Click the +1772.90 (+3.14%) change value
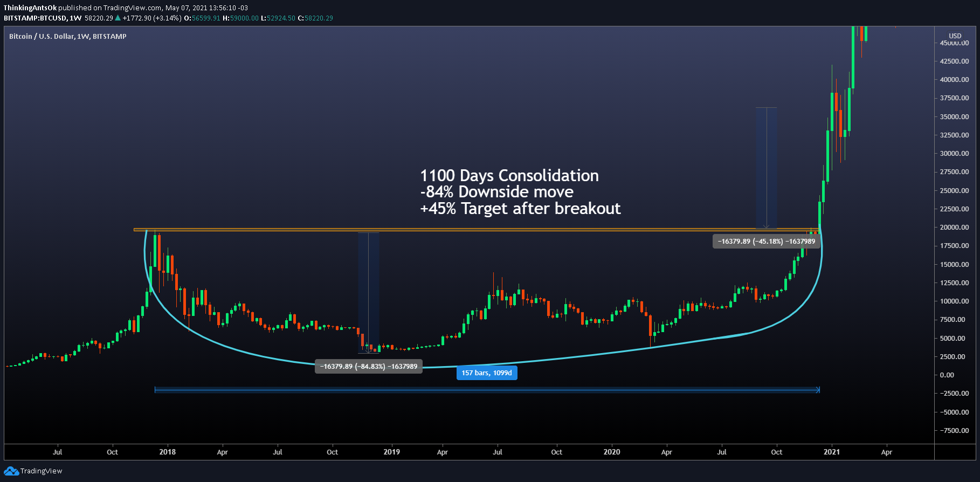This screenshot has height=482, width=980. (x=152, y=18)
